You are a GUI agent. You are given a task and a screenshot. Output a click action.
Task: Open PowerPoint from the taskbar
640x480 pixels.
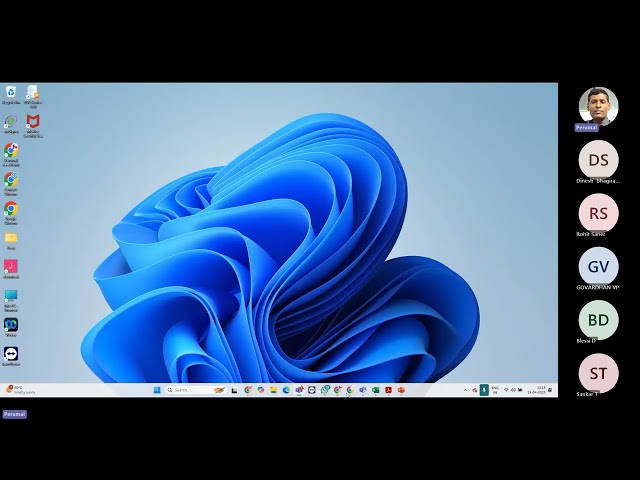(401, 390)
